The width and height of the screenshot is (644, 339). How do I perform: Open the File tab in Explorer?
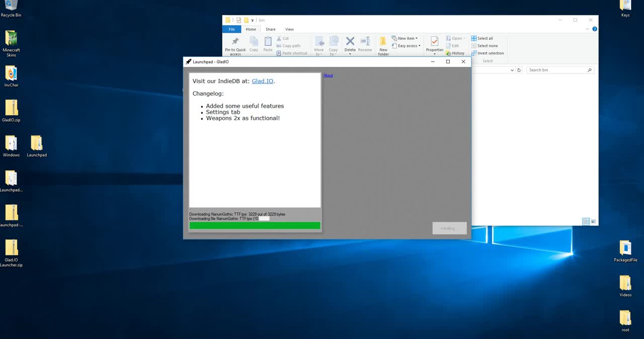232,29
